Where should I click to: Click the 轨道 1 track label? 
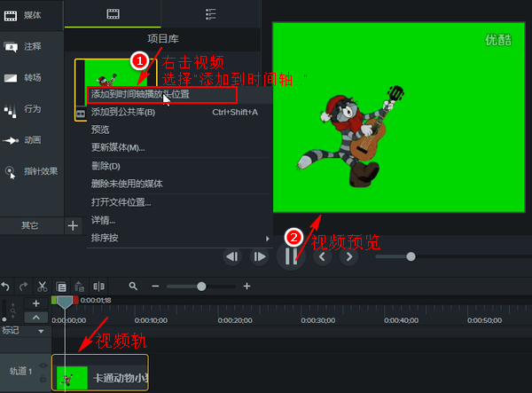coord(20,372)
